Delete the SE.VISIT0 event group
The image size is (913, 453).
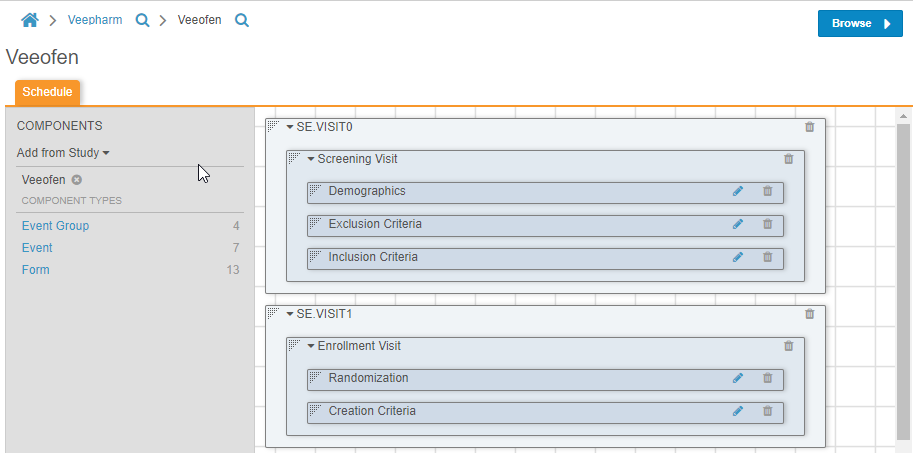[x=810, y=127]
